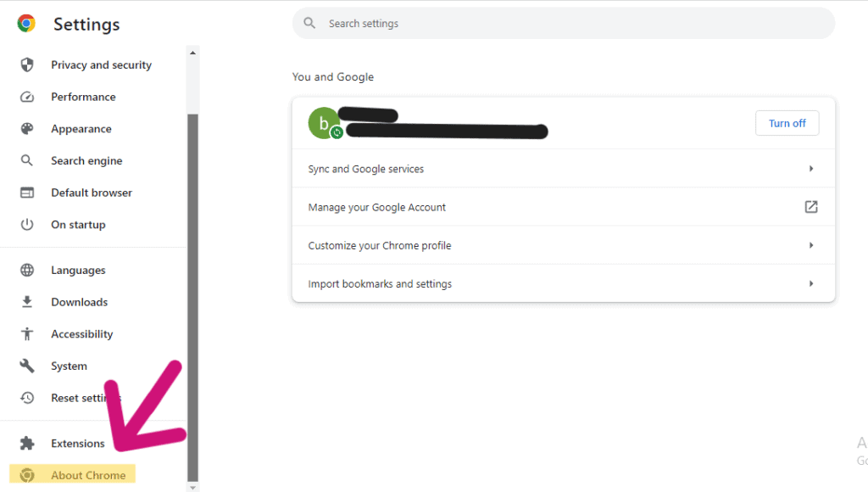The width and height of the screenshot is (868, 492).
Task: Click the Accessibility person icon
Action: click(x=26, y=334)
